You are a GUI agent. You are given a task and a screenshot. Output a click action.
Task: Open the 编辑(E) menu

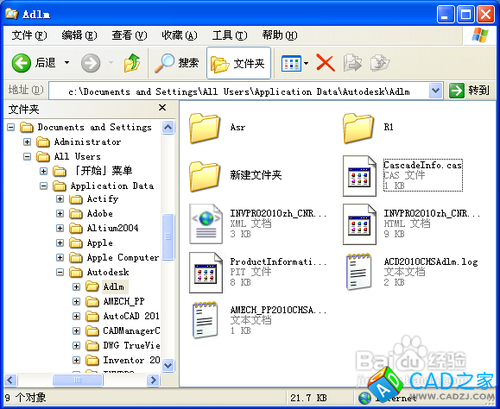pos(79,35)
